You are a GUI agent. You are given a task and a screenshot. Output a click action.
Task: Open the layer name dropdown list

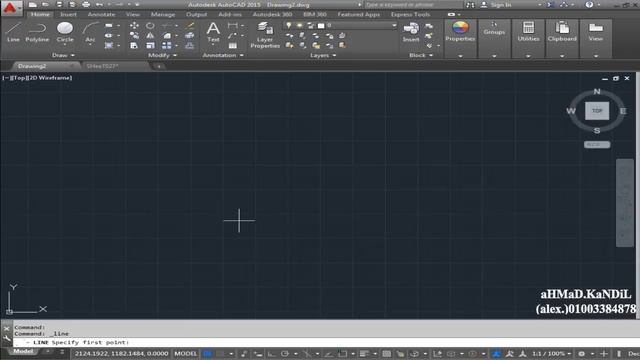pos(394,25)
